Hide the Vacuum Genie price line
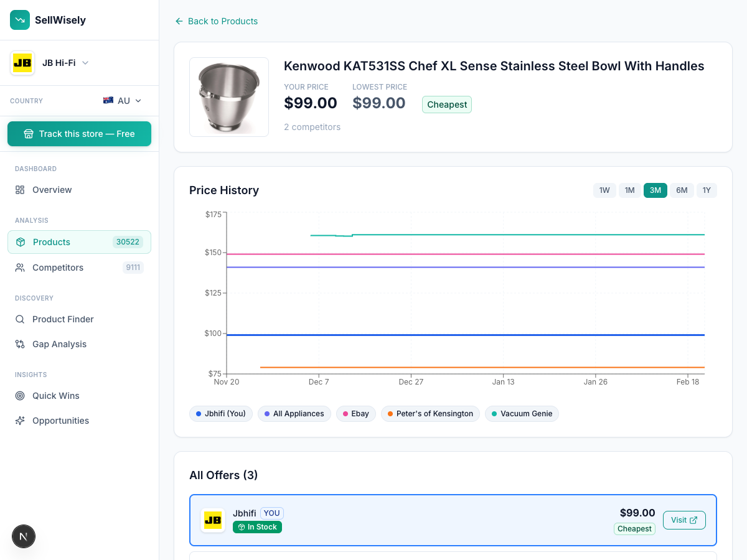This screenshot has height=560, width=747. [x=523, y=414]
